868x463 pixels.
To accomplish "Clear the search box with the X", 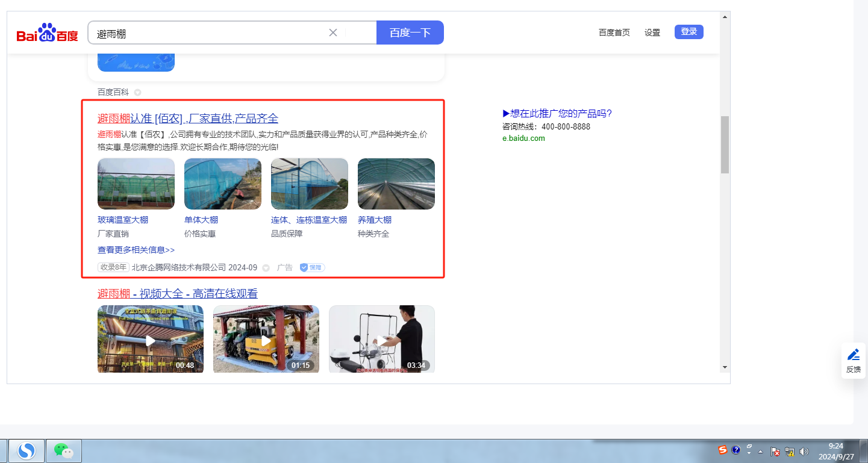I will (333, 33).
